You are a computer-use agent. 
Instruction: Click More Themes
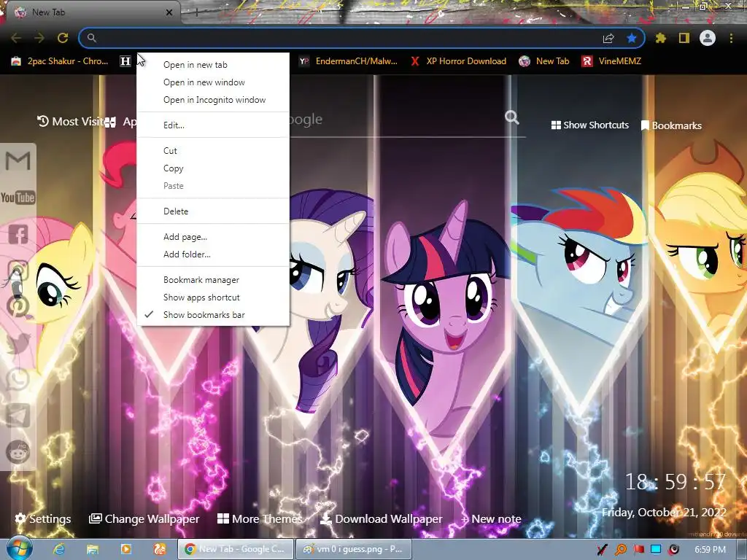(260, 518)
